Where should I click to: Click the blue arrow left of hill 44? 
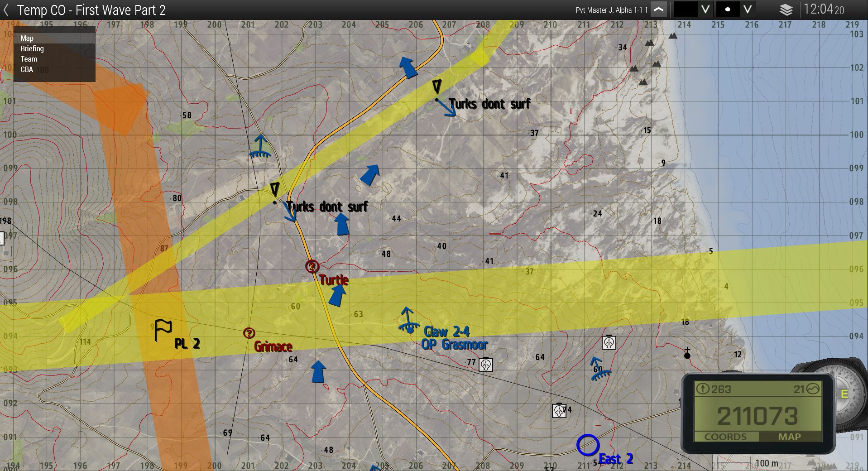342,224
